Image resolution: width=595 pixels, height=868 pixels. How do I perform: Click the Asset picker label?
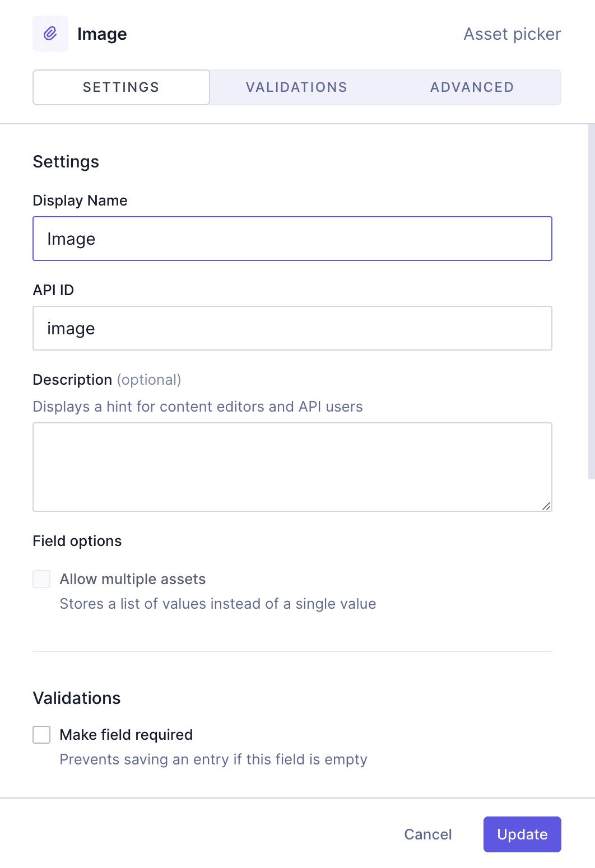[x=512, y=34]
